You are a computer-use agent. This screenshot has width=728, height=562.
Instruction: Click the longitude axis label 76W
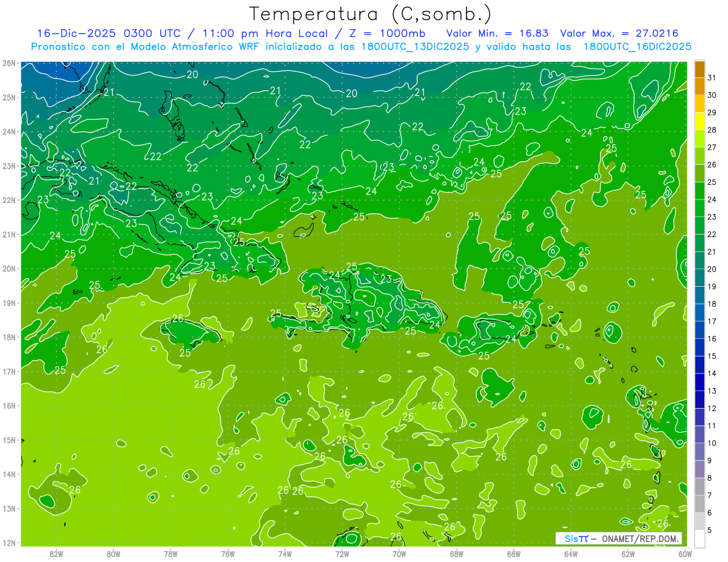point(227,554)
